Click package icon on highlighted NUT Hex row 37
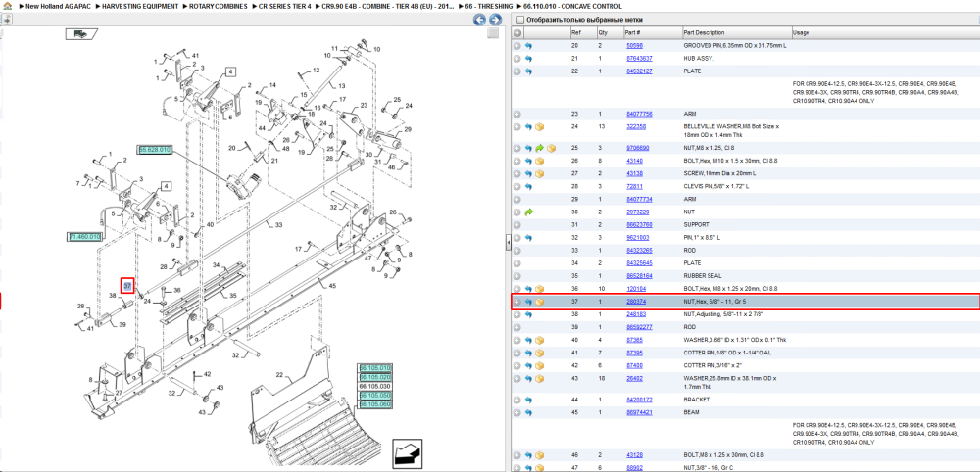The height and width of the screenshot is (472, 980). pos(539,302)
